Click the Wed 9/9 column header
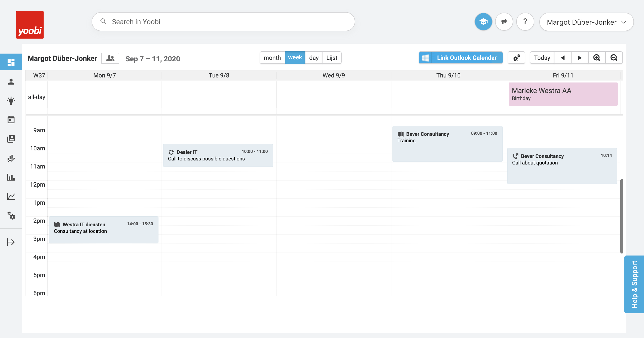 coord(334,75)
